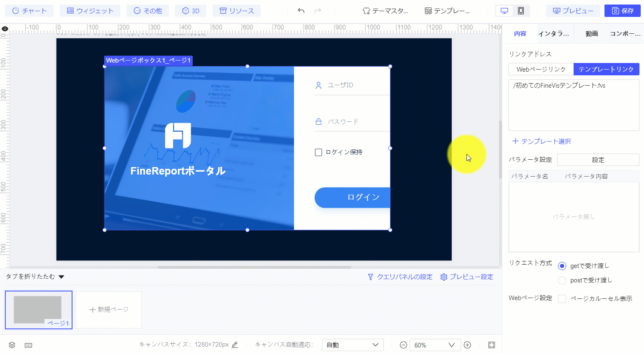Edit canvas size pencil icon
The width and height of the screenshot is (644, 354).
235,345
